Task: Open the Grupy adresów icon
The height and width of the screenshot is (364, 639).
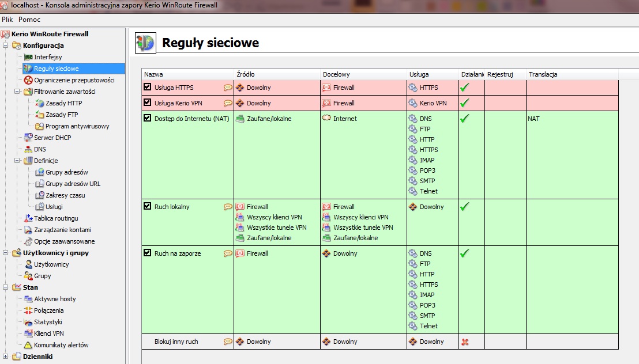Action: point(40,172)
